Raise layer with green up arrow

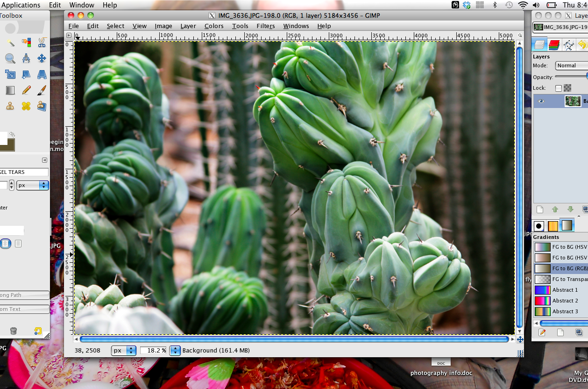555,209
